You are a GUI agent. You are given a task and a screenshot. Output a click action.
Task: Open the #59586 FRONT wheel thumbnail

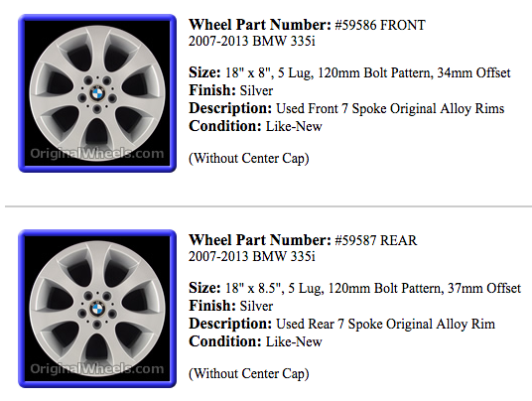tap(97, 93)
